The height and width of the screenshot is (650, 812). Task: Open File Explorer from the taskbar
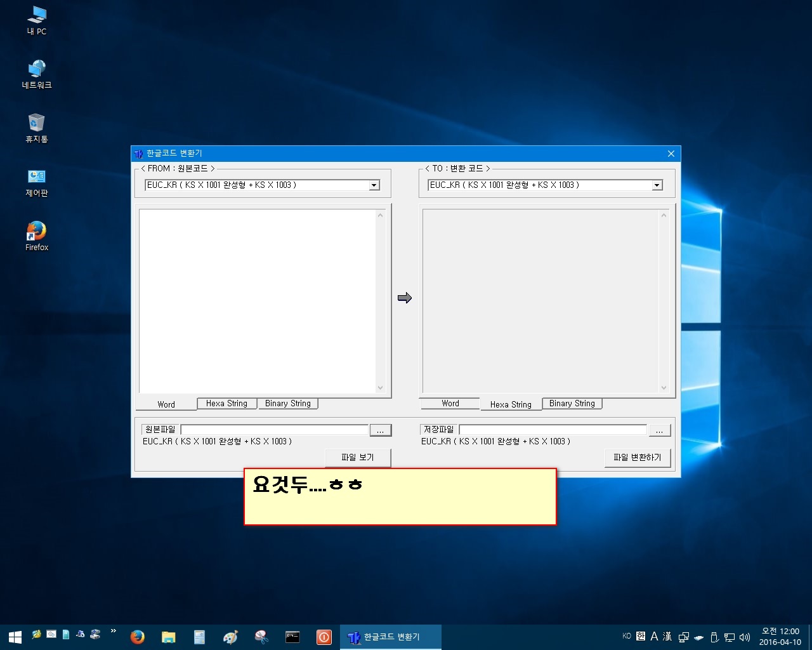point(168,637)
